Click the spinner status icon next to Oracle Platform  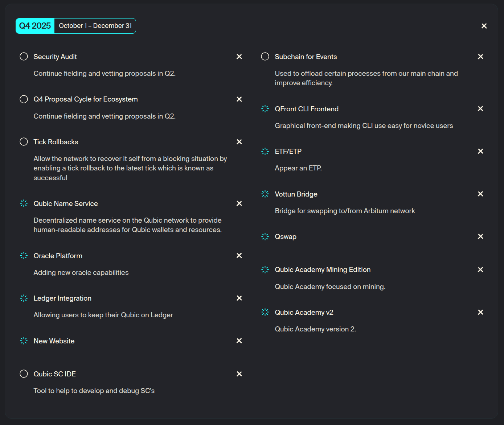tap(24, 256)
